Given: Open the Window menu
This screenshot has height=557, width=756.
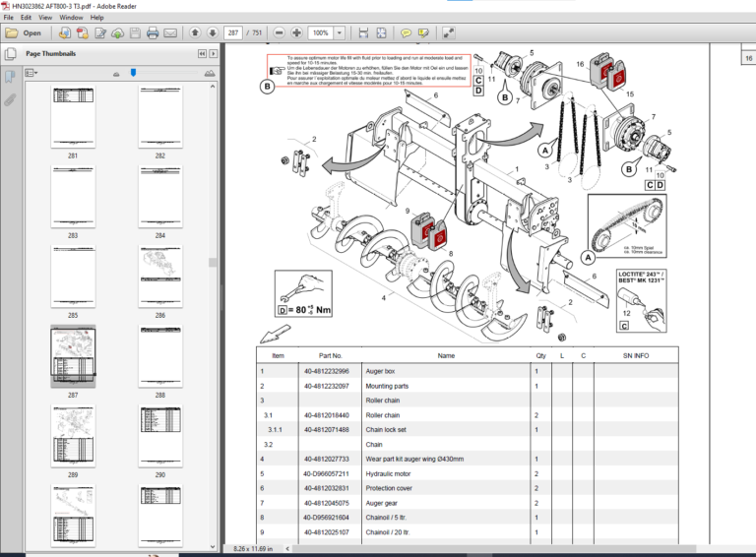Looking at the screenshot, I should 71,17.
